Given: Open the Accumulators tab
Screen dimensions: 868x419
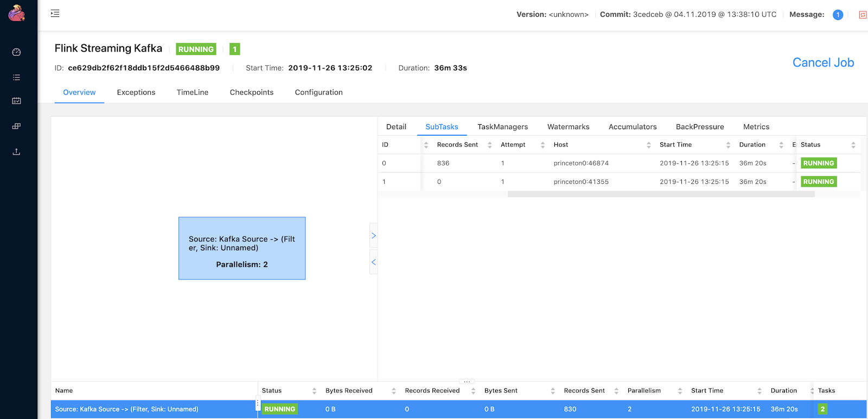Looking at the screenshot, I should click(633, 126).
